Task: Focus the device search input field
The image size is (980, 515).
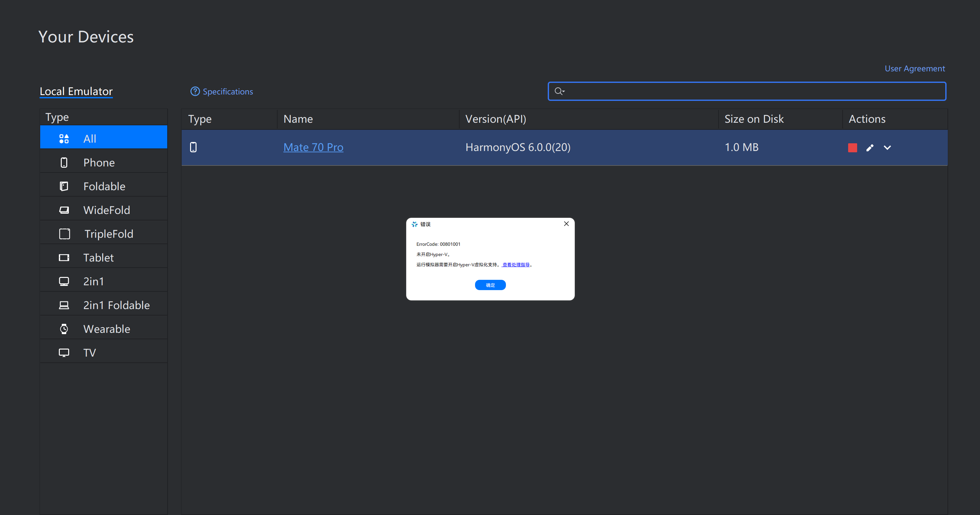Action: [x=753, y=91]
